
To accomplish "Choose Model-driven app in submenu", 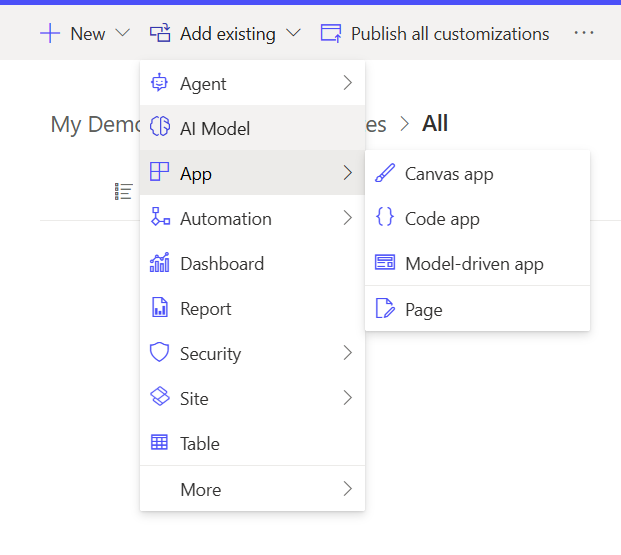I will (x=477, y=263).
